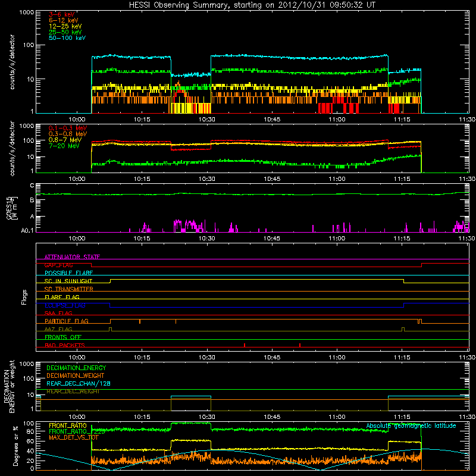Select the SC_IN_SUNLIGHT flag label
Image resolution: width=476 pixels, height=476 pixels.
[x=68, y=281]
